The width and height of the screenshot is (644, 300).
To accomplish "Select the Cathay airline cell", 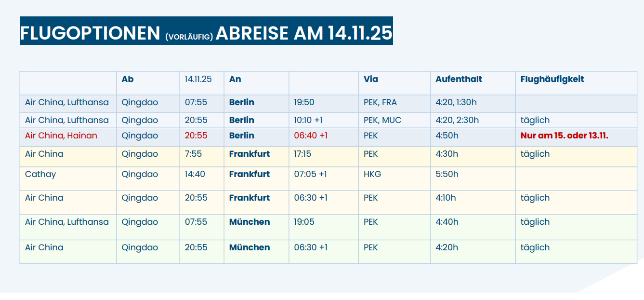I will pos(40,174).
